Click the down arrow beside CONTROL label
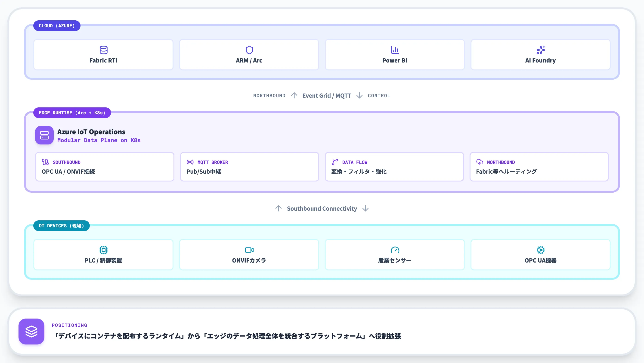Image resolution: width=644 pixels, height=363 pixels. [x=359, y=95]
